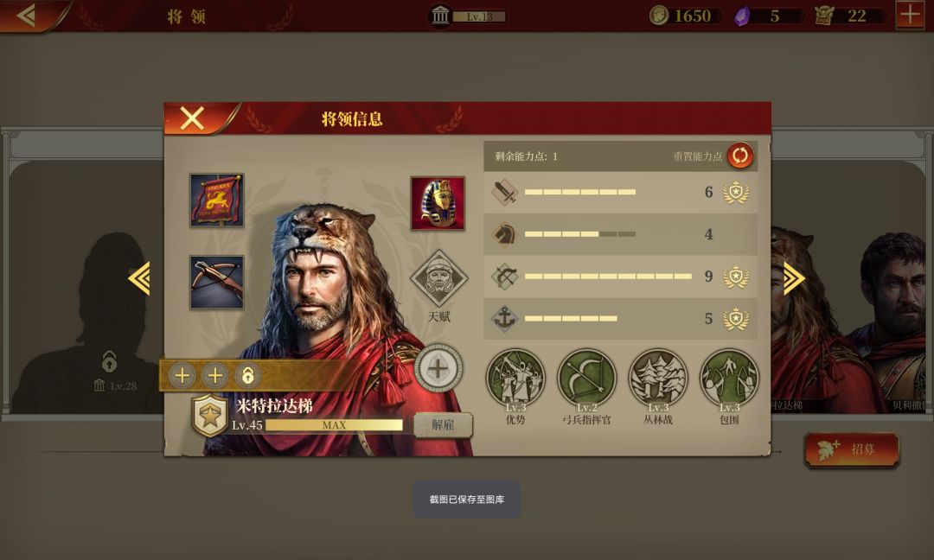Reset ability points with the red refresh icon
Screen dimensions: 934x560
coord(739,156)
